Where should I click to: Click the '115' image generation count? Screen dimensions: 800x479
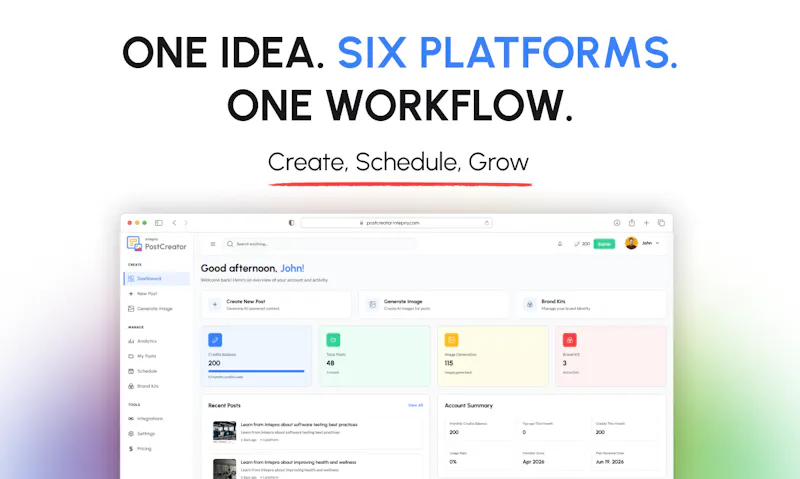click(x=449, y=363)
